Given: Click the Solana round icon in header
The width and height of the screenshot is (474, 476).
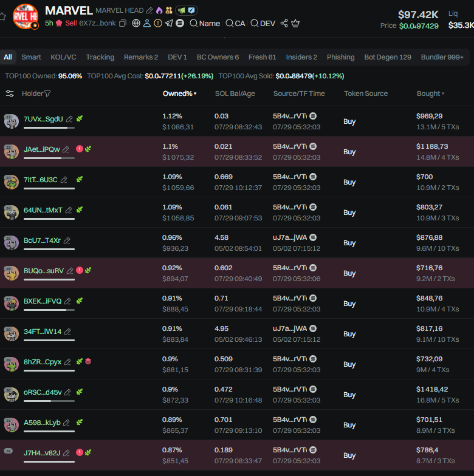Looking at the screenshot, I should tap(180, 23).
